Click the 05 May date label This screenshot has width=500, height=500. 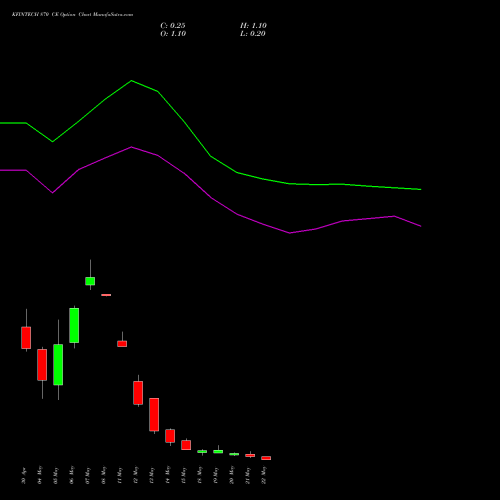point(56,475)
